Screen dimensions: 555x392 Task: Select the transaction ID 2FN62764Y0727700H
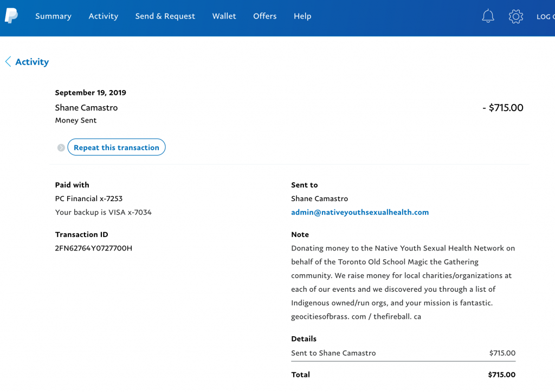[93, 248]
